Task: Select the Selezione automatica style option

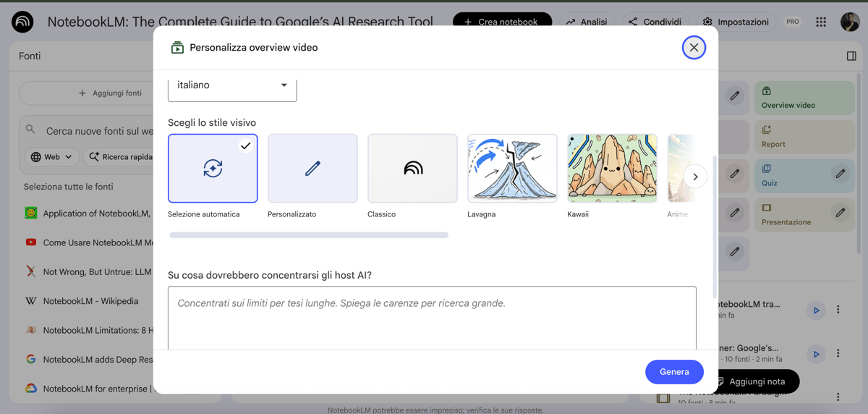Action: click(213, 168)
